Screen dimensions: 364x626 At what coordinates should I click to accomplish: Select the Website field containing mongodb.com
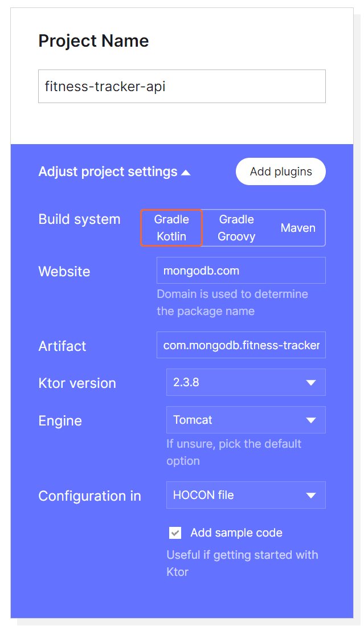tap(240, 270)
